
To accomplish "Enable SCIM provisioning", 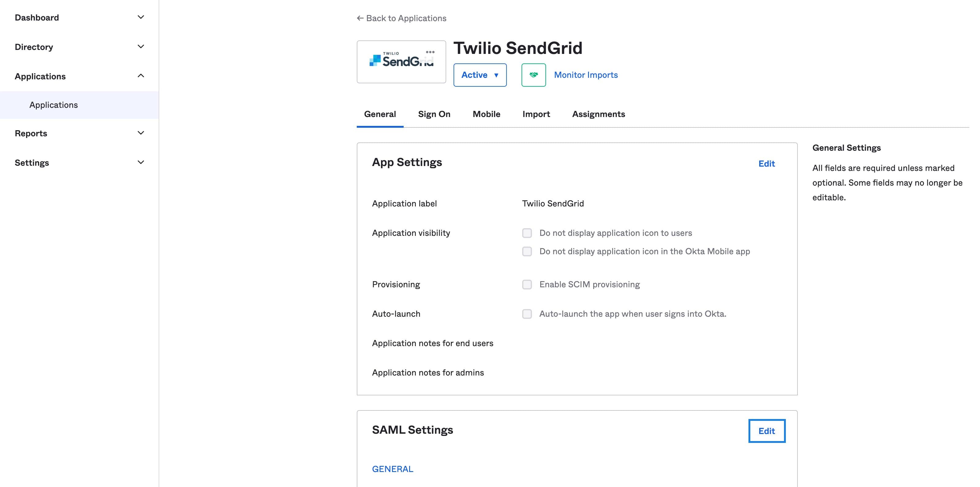I will (527, 284).
